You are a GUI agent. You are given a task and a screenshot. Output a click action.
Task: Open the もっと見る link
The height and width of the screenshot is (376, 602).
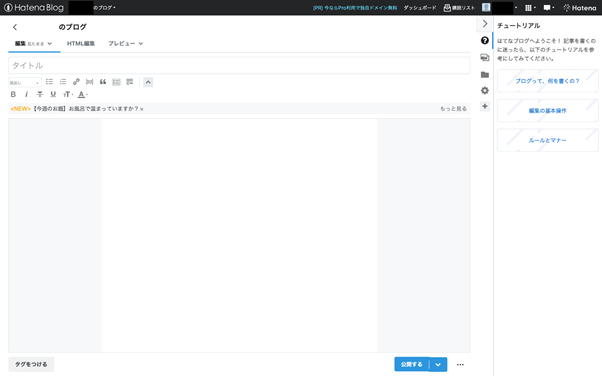[453, 109]
